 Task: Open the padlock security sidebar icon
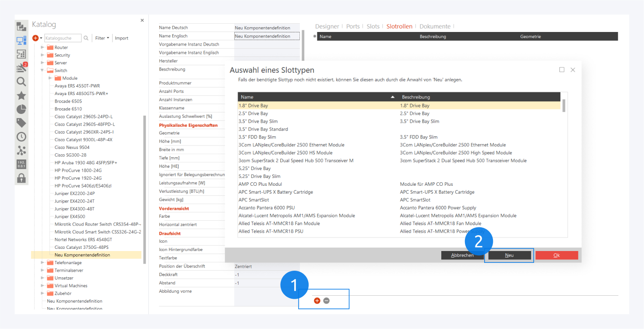pos(21,178)
